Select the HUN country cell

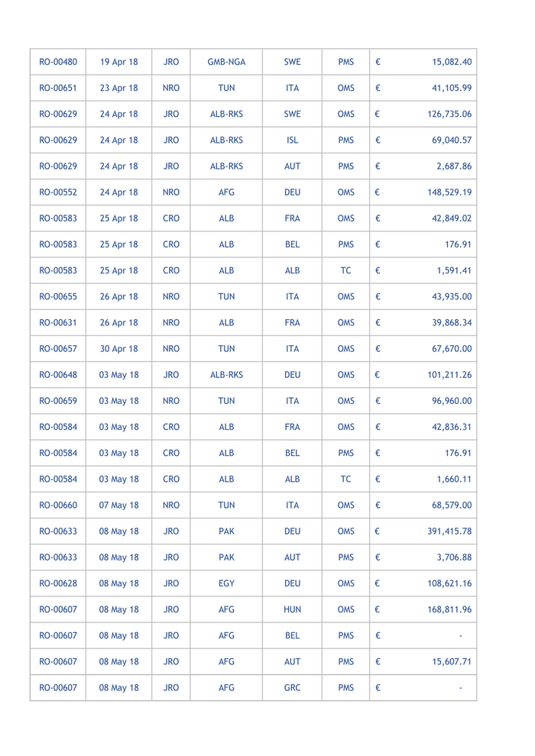pos(292,609)
